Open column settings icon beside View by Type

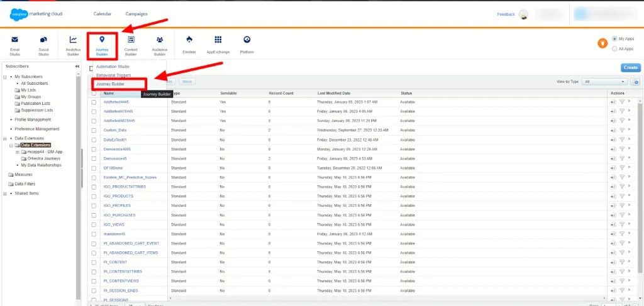635,82
